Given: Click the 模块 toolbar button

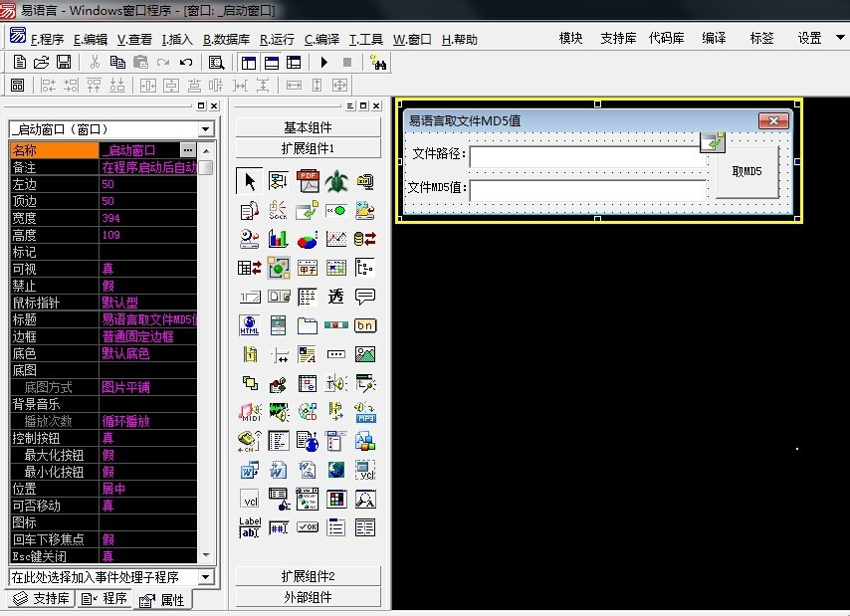Looking at the screenshot, I should pyautogui.click(x=571, y=38).
